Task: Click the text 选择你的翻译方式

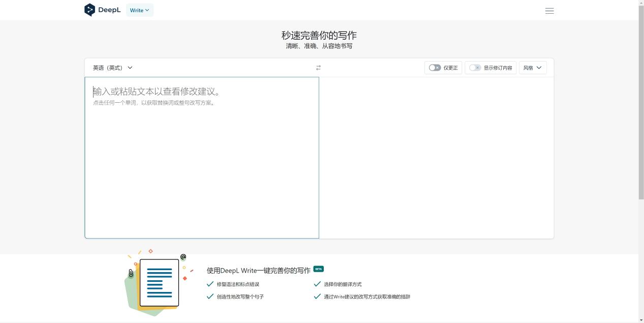Action: tap(343, 284)
